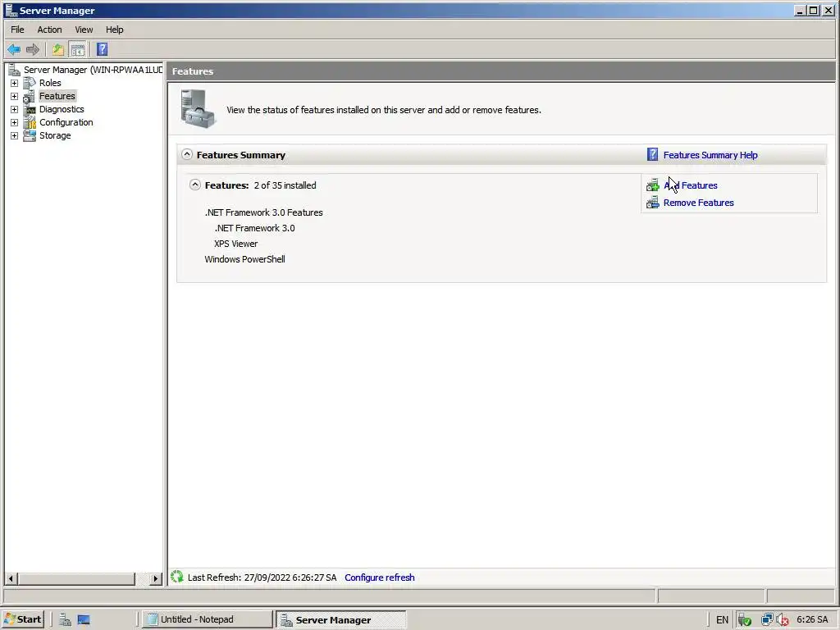Click the Features icon in the tree

[x=30, y=97]
